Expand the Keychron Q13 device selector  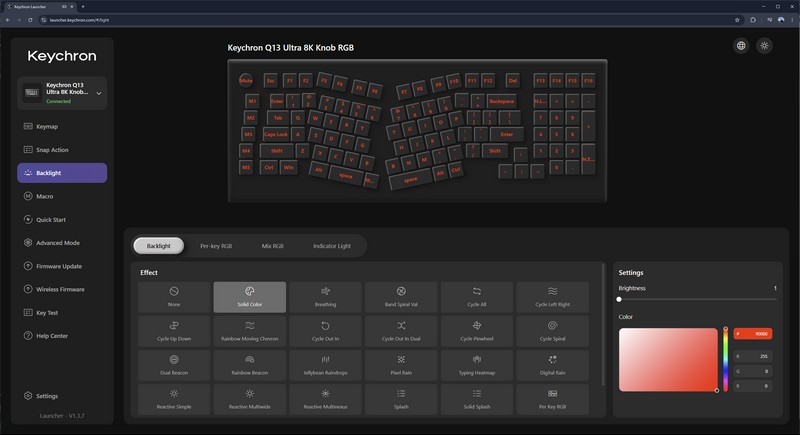[62, 93]
